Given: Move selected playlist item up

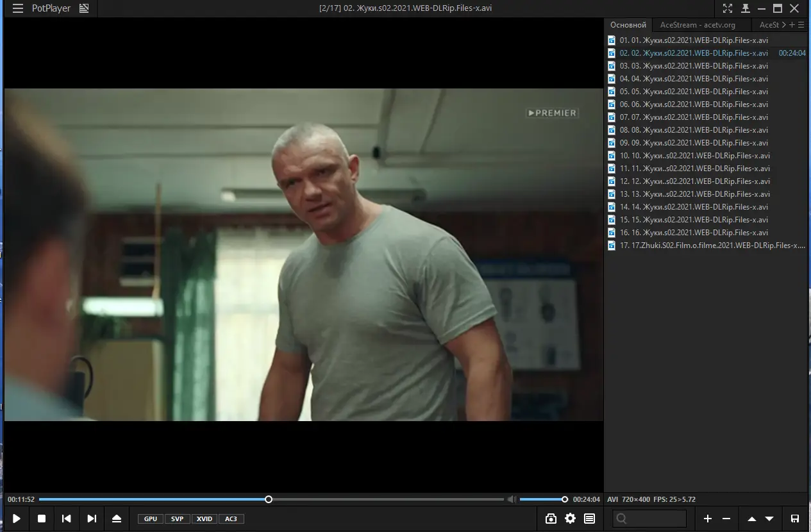Looking at the screenshot, I should tap(752, 519).
